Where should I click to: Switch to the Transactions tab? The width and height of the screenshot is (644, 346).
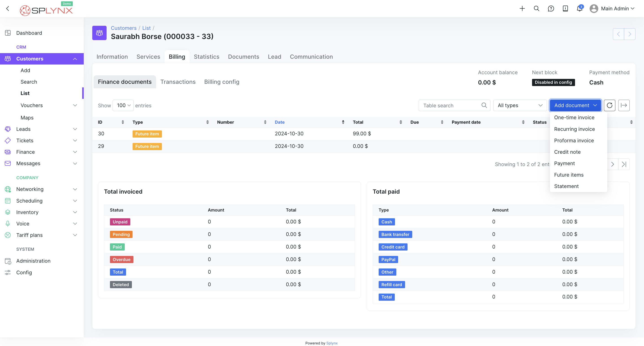pos(178,82)
